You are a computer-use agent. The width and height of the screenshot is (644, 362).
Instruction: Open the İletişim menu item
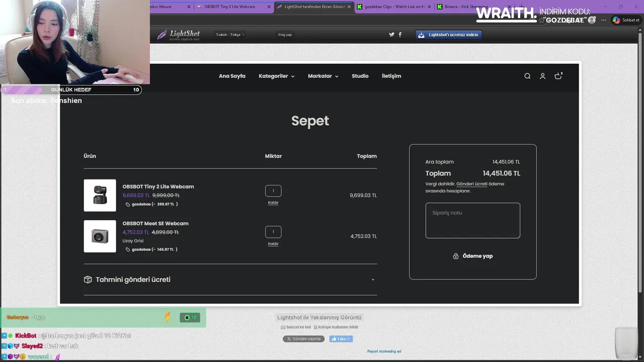(x=391, y=76)
